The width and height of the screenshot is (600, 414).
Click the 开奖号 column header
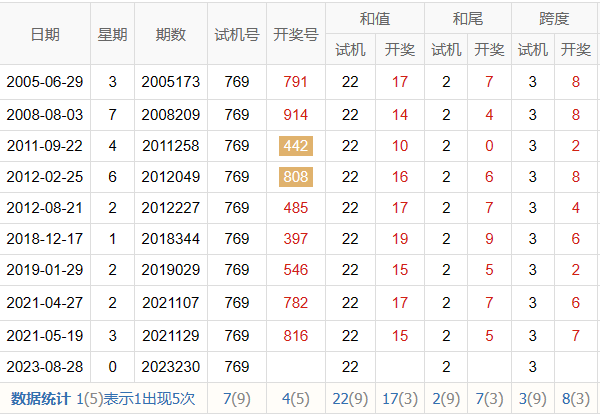(296, 34)
